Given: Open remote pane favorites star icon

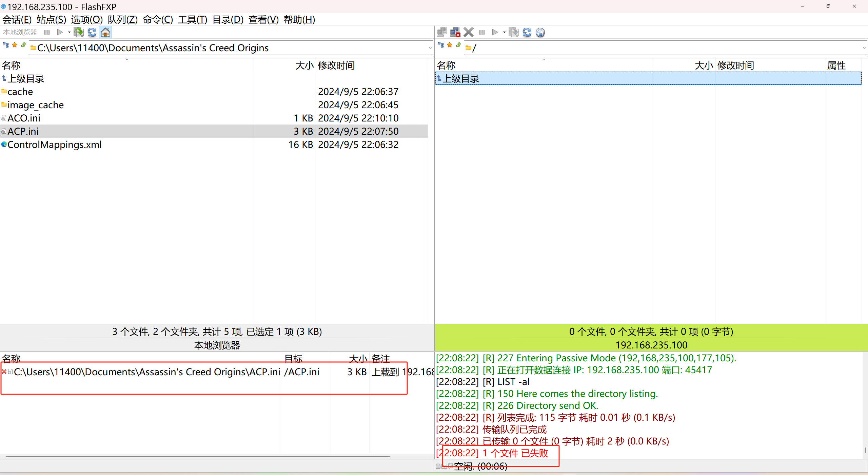Looking at the screenshot, I should [x=450, y=45].
